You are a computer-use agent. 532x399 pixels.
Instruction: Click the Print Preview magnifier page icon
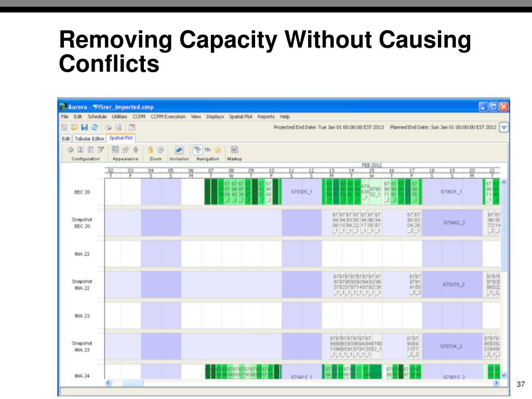coord(118,128)
